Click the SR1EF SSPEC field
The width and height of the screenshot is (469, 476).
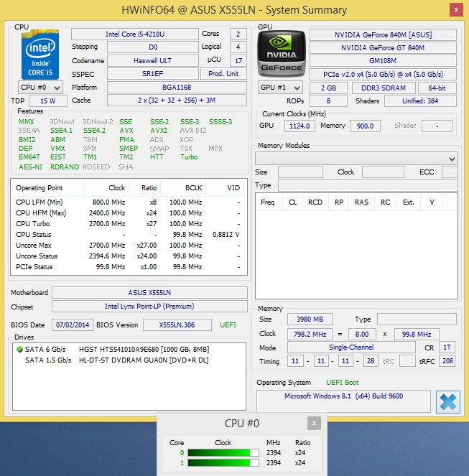pos(153,74)
